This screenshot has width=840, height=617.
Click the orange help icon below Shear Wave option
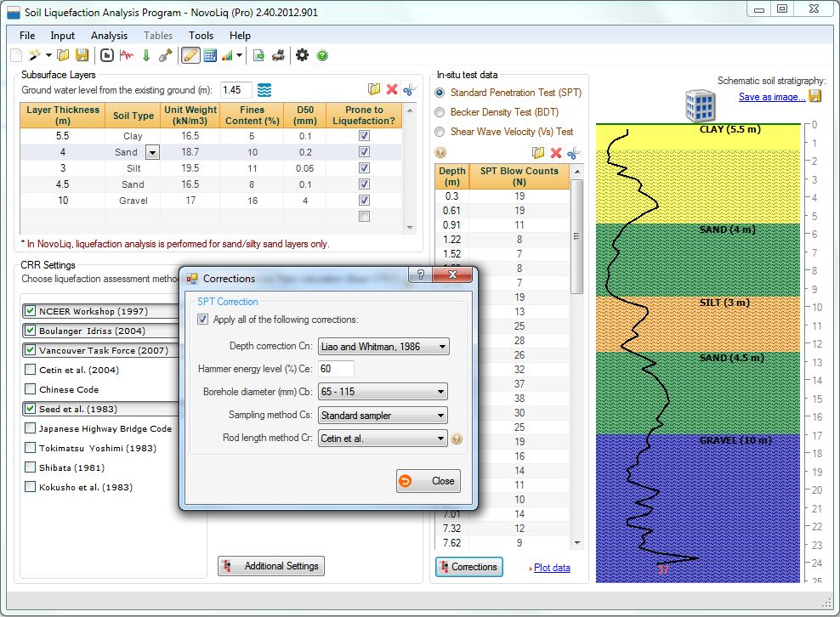click(x=440, y=153)
